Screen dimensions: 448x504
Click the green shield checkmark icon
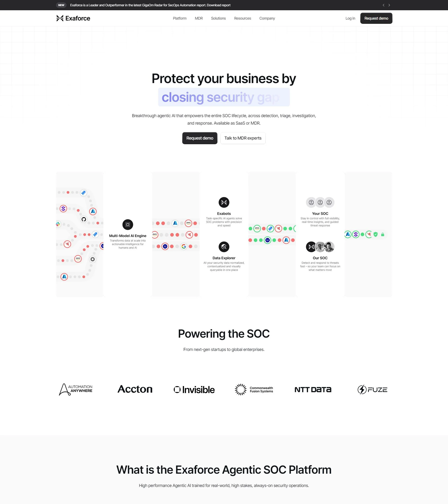tap(375, 234)
